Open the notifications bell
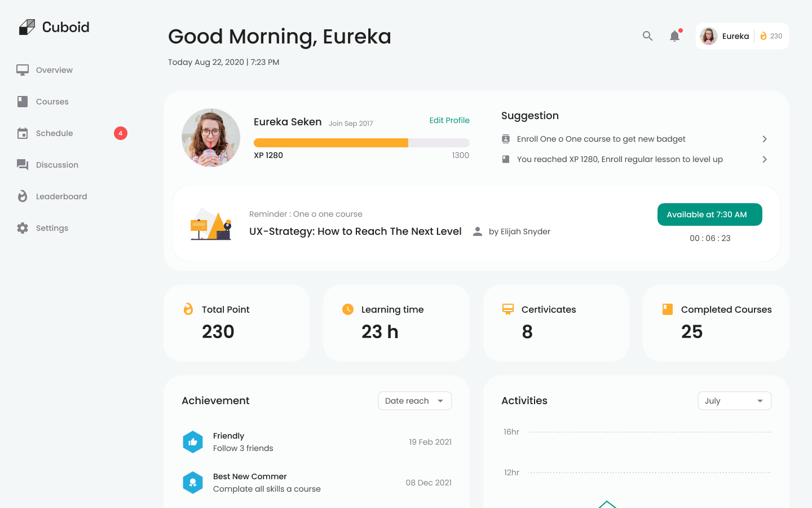Image resolution: width=812 pixels, height=508 pixels. (x=674, y=36)
